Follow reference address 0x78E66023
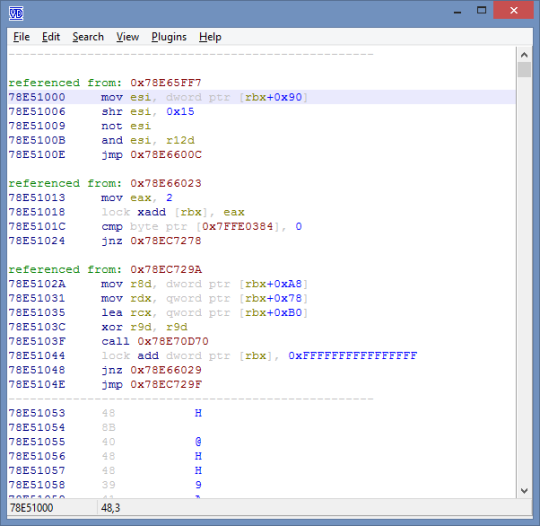Screen dimensions: 540x526 [x=166, y=183]
